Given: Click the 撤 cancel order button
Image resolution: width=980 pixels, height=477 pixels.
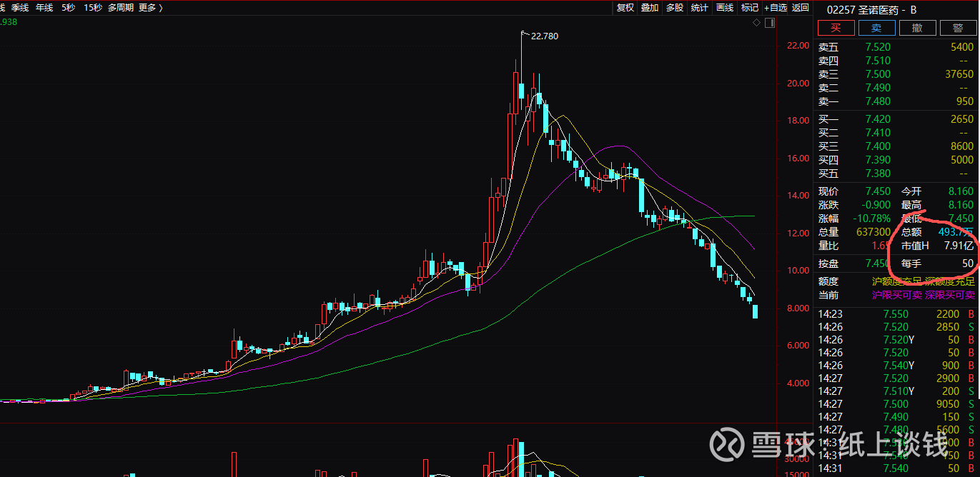Looking at the screenshot, I should pos(917,29).
